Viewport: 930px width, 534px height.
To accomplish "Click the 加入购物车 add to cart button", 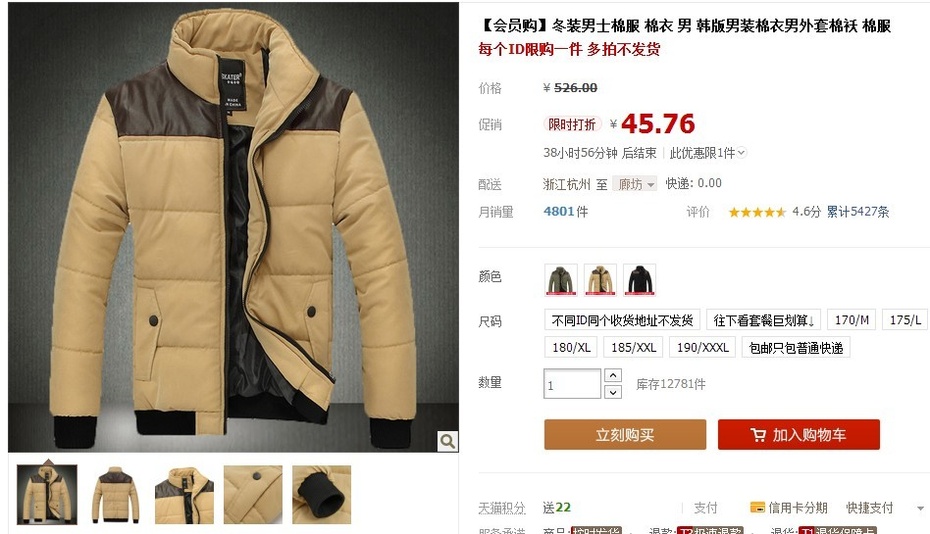I will 798,435.
